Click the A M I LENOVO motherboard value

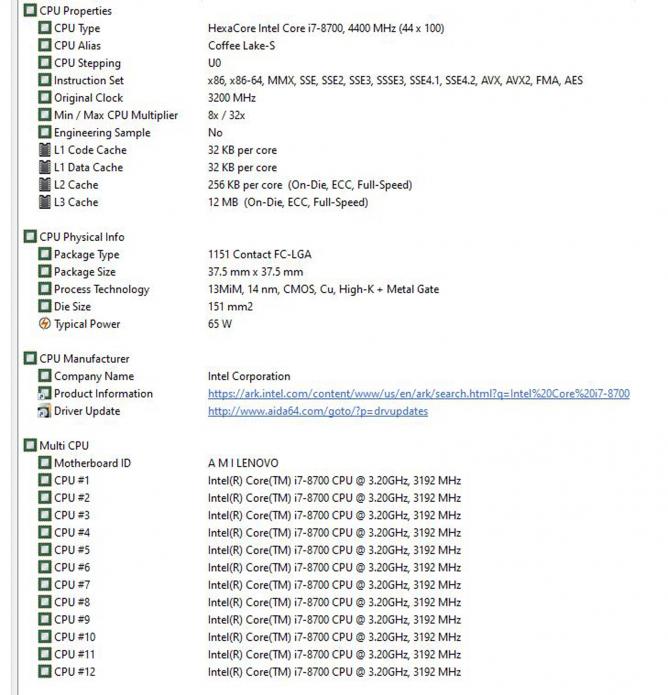(x=243, y=463)
